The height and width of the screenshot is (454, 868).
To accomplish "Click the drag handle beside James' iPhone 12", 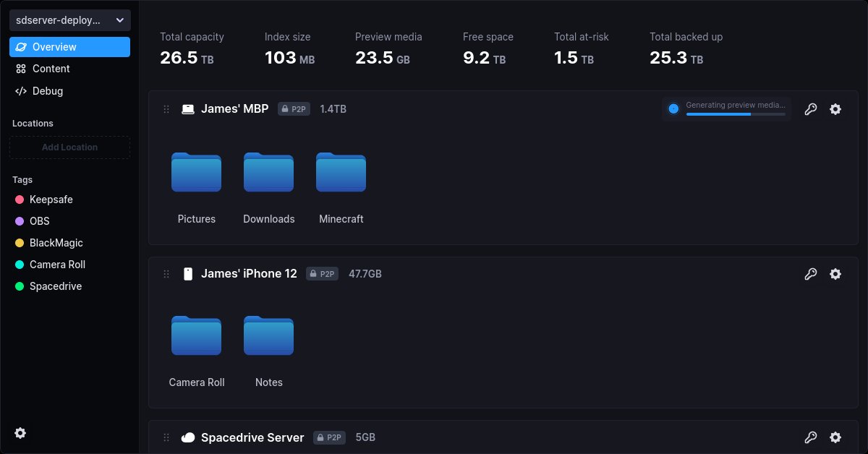I will coord(166,274).
